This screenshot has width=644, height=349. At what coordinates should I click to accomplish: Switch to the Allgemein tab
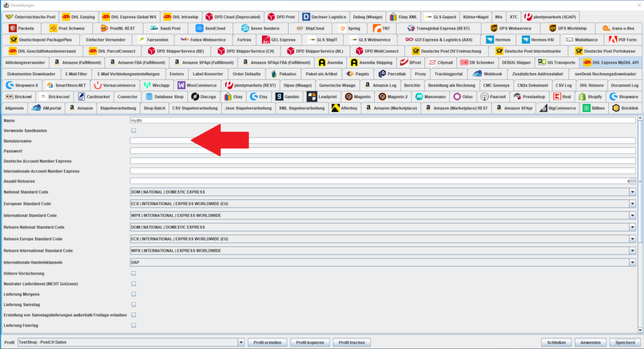(x=14, y=108)
